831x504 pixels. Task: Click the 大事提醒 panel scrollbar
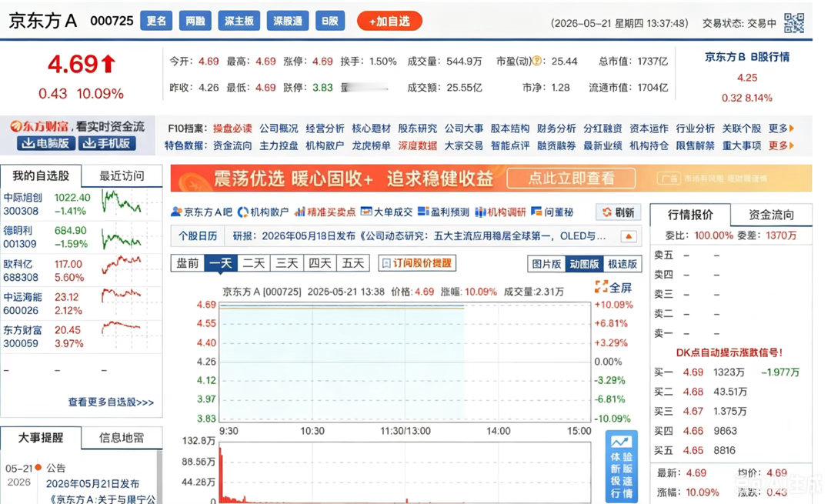(159, 477)
